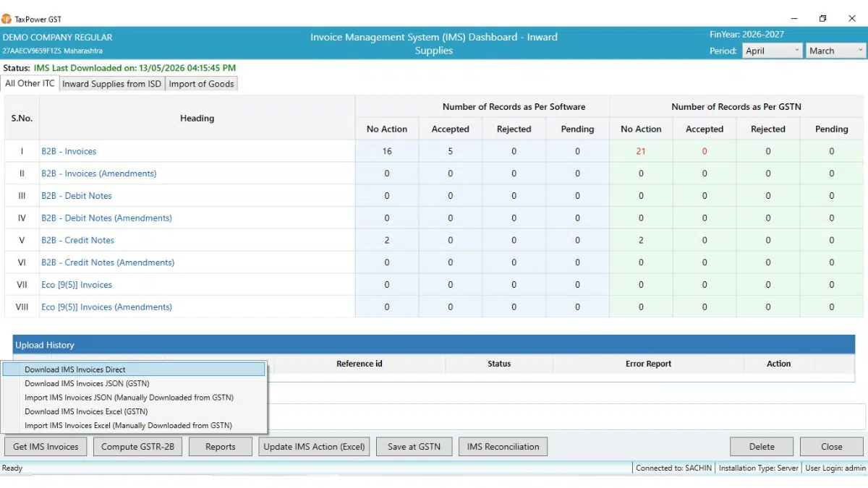
Task: Click the Error Report column header
Action: tap(649, 364)
